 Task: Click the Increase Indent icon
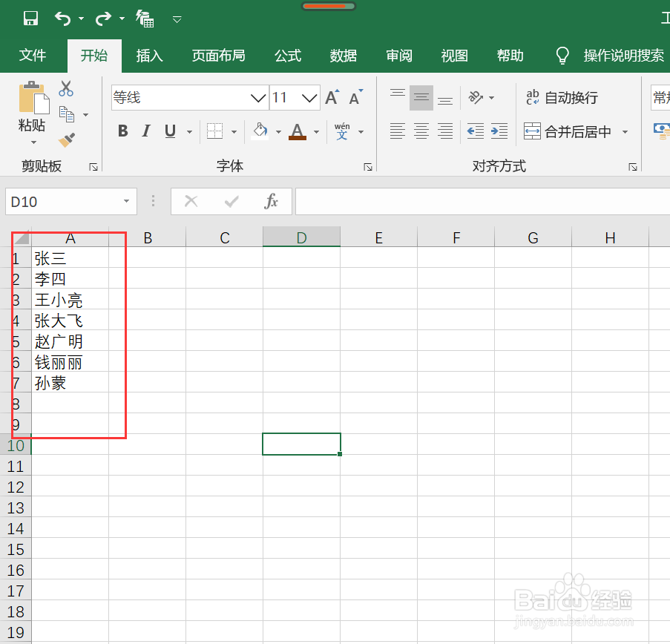click(x=499, y=131)
